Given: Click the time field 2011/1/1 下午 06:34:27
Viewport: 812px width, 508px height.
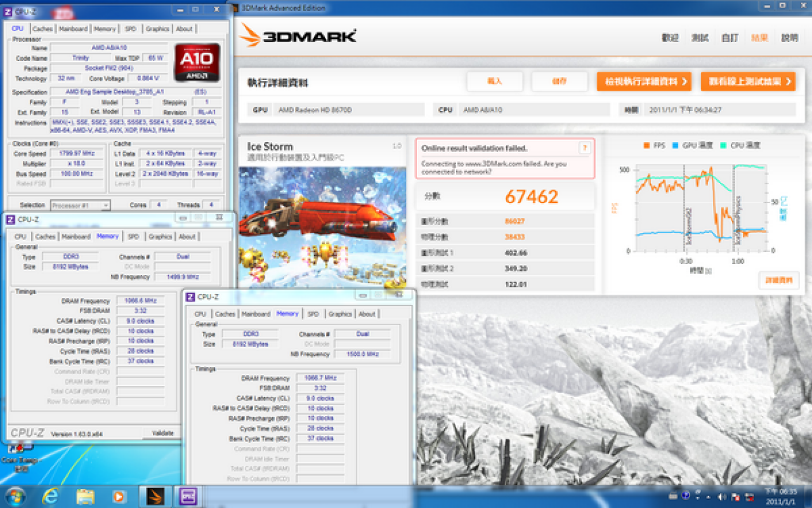Looking at the screenshot, I should tap(720, 110).
